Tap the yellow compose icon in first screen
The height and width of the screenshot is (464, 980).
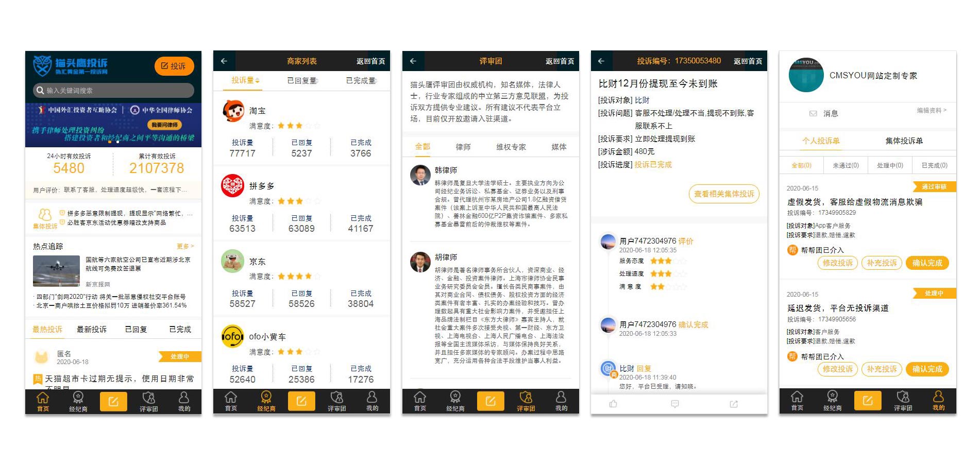(113, 401)
